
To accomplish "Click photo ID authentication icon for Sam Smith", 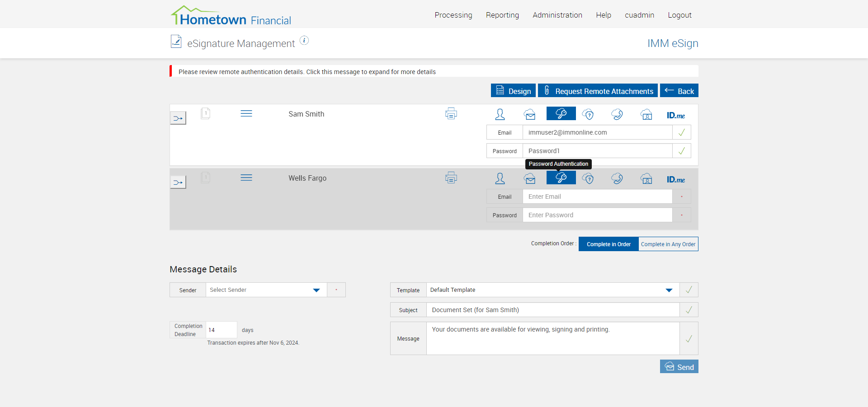I will 646,115.
